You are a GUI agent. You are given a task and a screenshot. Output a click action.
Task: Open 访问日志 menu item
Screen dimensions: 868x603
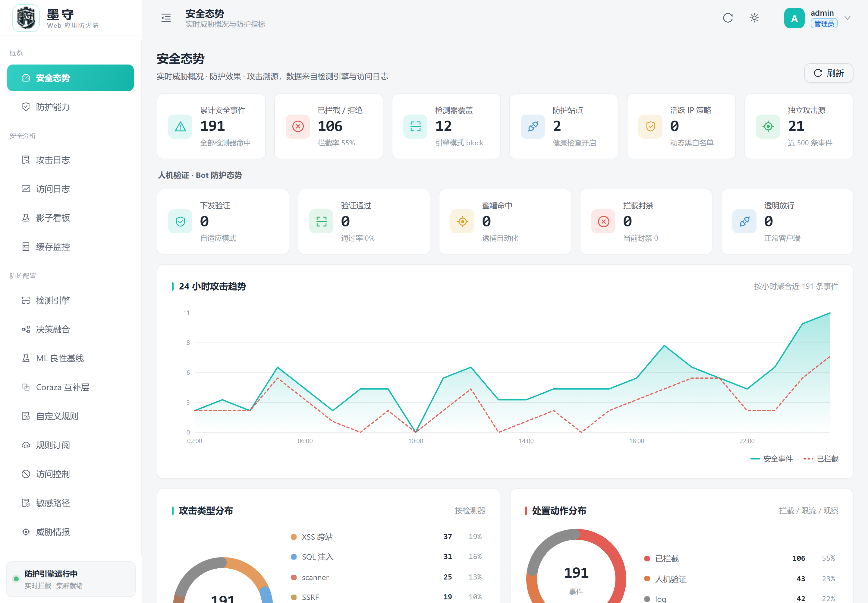tap(70, 189)
